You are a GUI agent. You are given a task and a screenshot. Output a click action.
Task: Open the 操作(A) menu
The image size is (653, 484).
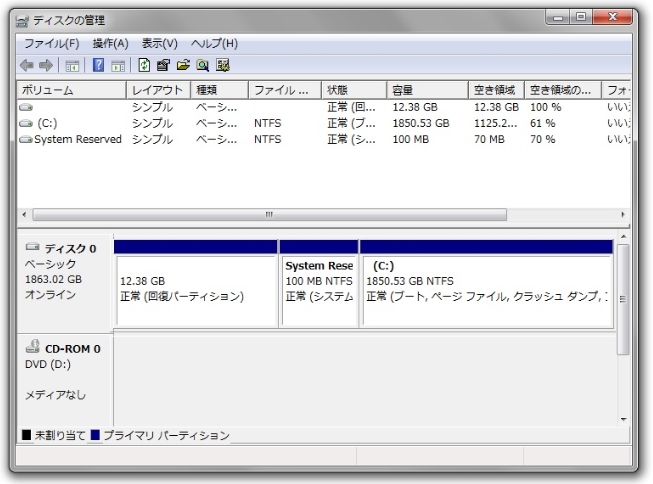[x=111, y=43]
